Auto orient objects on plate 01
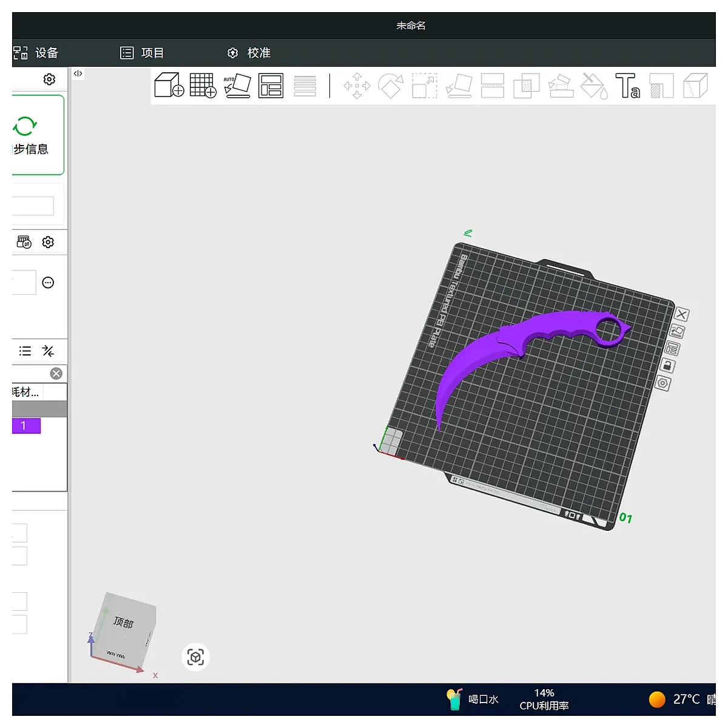The image size is (728, 728). click(x=677, y=331)
